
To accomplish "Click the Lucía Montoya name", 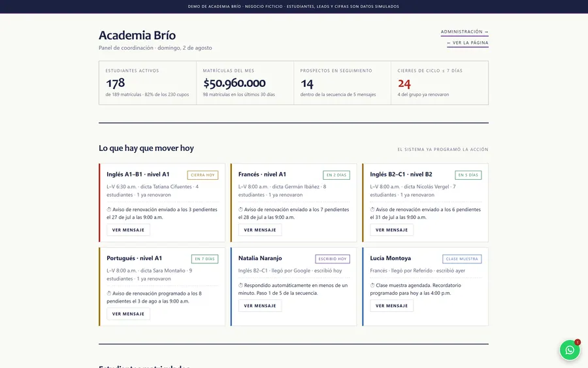I will point(391,258).
